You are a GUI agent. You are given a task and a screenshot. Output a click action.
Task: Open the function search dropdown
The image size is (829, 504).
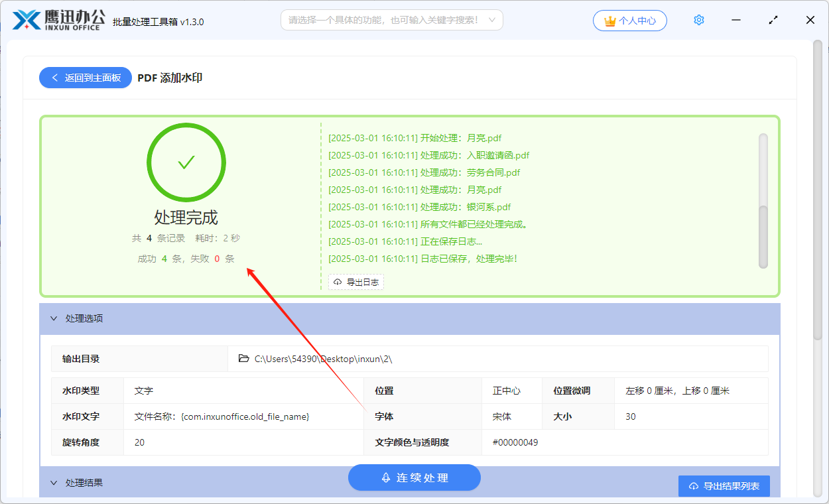pyautogui.click(x=391, y=20)
